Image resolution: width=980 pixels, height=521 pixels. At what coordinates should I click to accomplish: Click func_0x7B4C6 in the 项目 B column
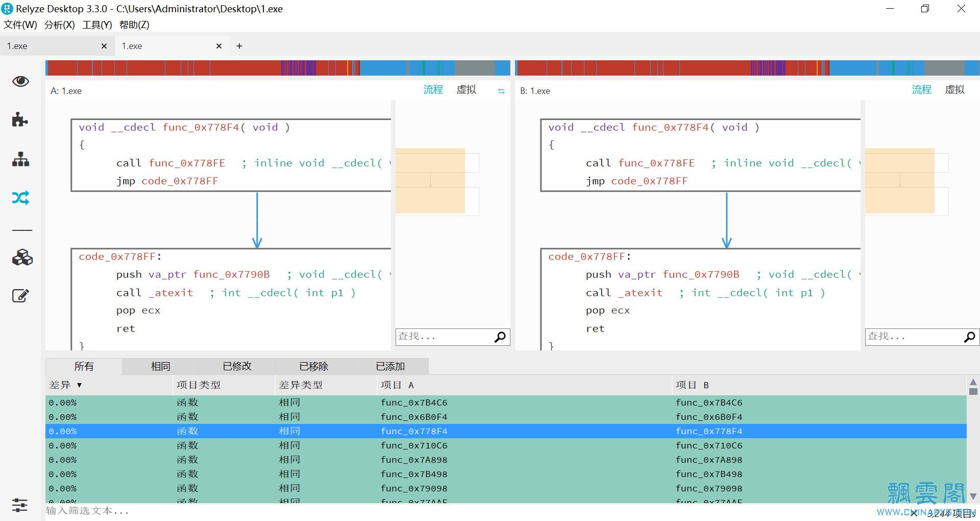click(x=709, y=402)
